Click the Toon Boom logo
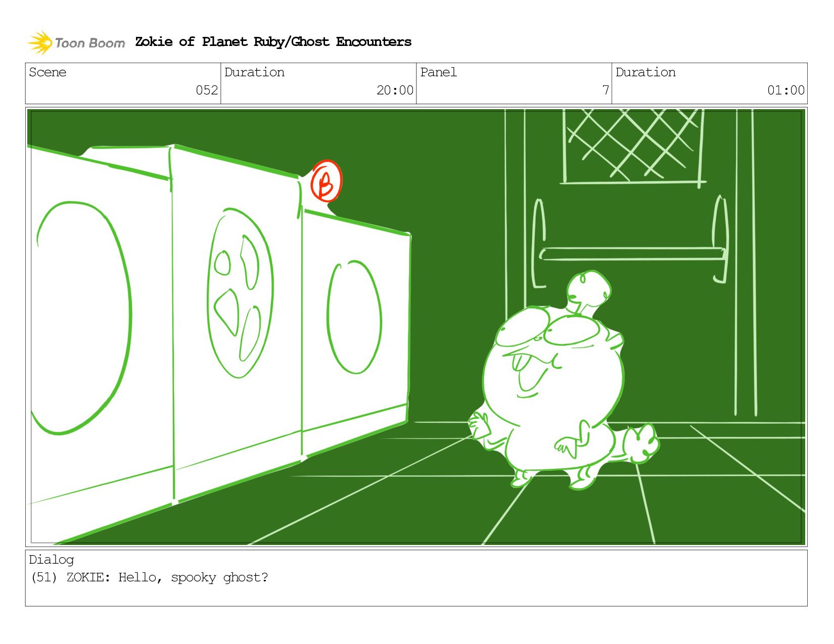The image size is (834, 644). (x=76, y=42)
